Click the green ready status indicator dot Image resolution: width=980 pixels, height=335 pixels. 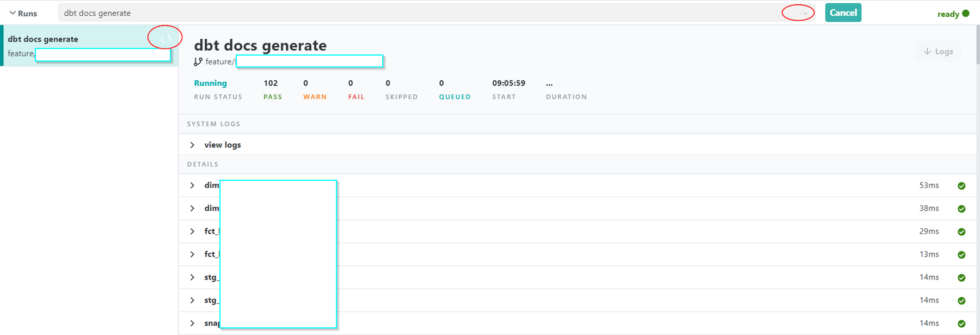(966, 14)
